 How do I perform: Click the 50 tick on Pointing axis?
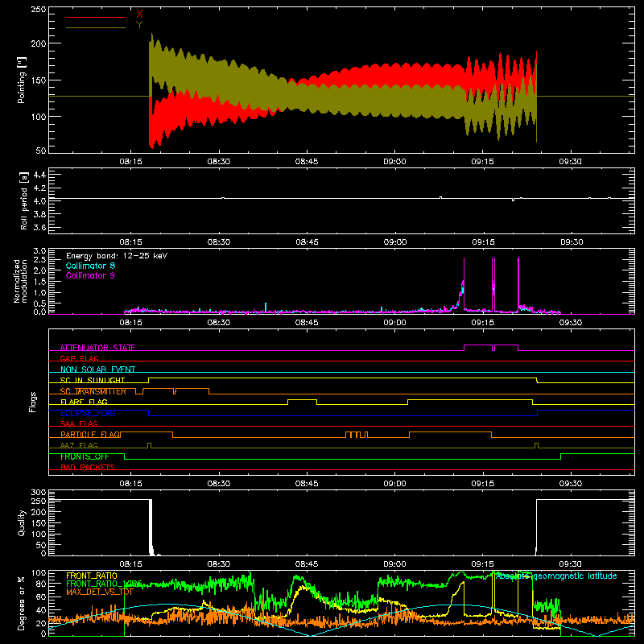point(41,151)
